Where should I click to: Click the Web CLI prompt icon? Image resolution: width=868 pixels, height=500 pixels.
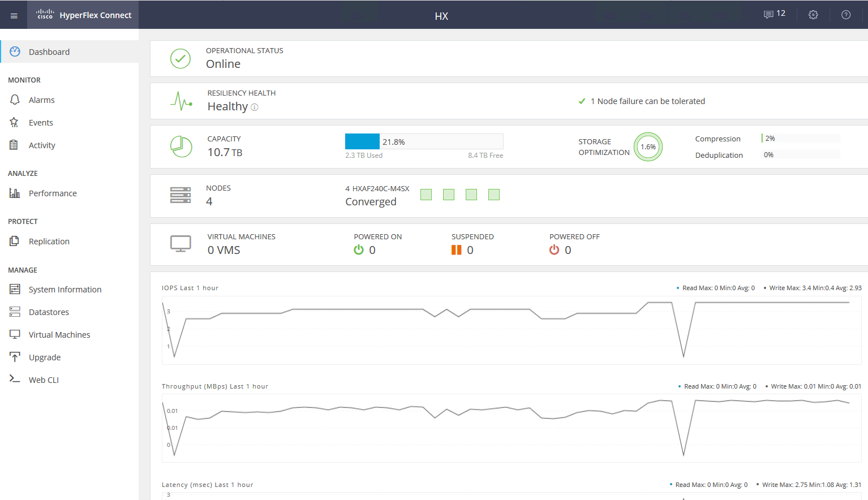pos(15,378)
